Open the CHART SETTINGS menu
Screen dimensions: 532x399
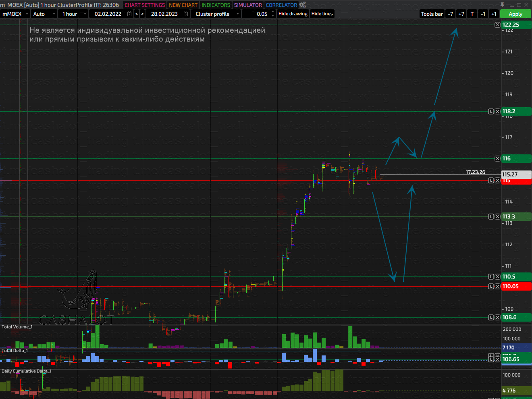(145, 5)
